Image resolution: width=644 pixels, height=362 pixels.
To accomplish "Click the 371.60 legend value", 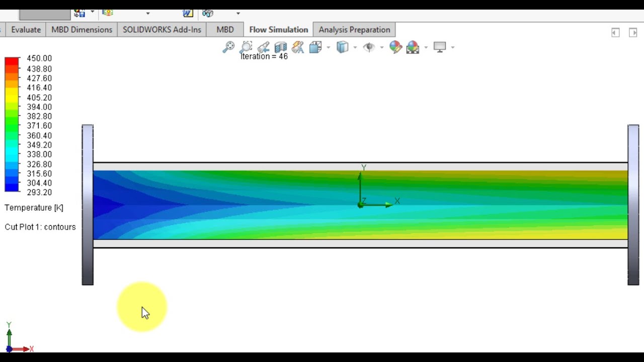I will point(39,126).
